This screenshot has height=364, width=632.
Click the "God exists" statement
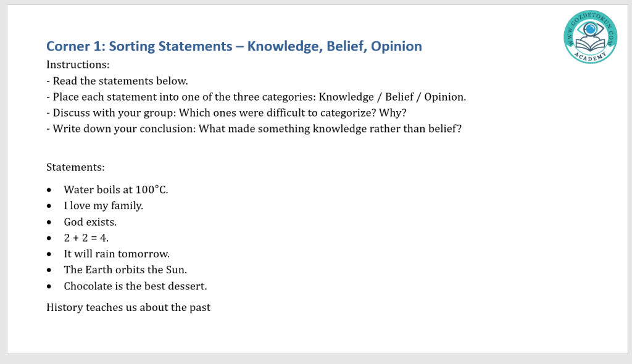(90, 221)
